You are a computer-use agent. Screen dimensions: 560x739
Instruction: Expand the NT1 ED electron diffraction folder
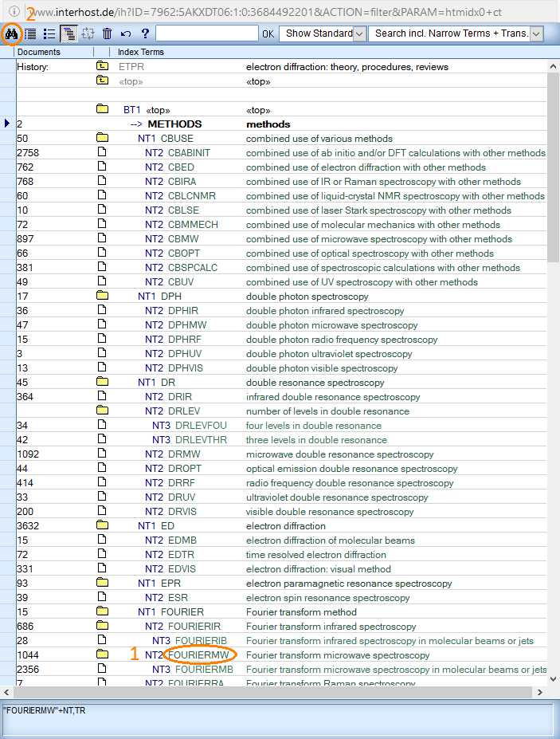(x=102, y=526)
